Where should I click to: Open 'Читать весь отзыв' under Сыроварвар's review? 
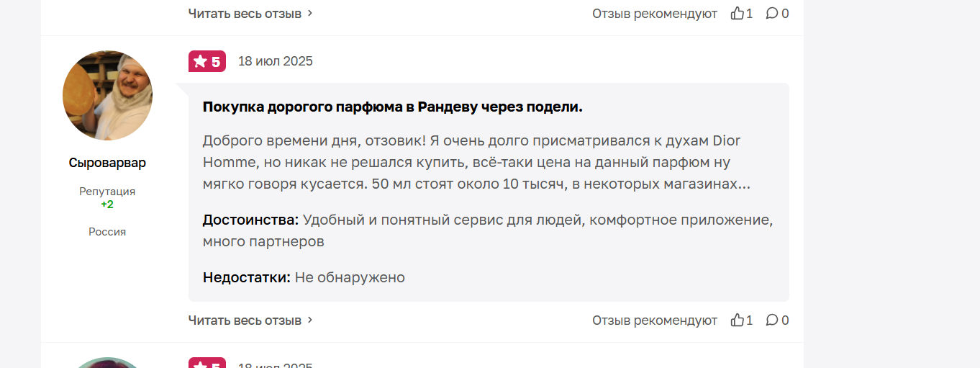(x=245, y=320)
